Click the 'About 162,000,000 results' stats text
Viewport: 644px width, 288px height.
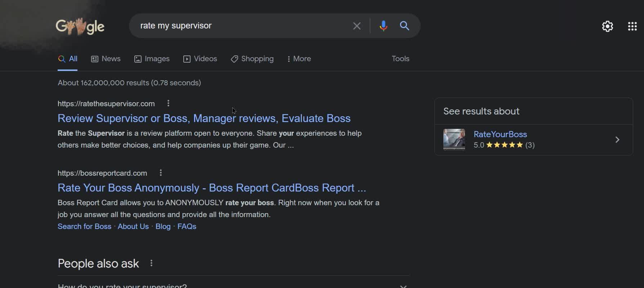click(129, 83)
